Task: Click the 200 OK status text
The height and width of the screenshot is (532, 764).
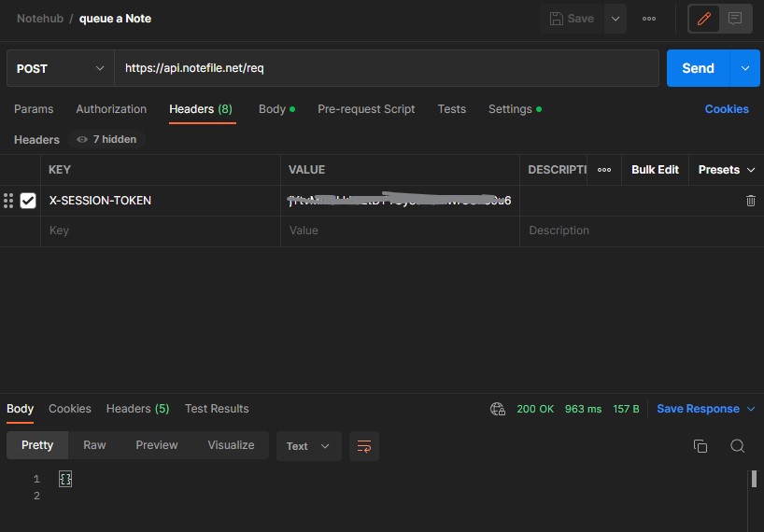Action: (535, 409)
